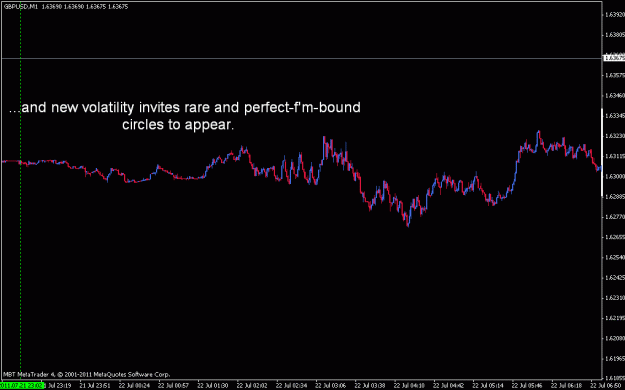Click the 1.62310 price axis label
Image resolution: width=625 pixels, height=390 pixels.
(x=615, y=298)
